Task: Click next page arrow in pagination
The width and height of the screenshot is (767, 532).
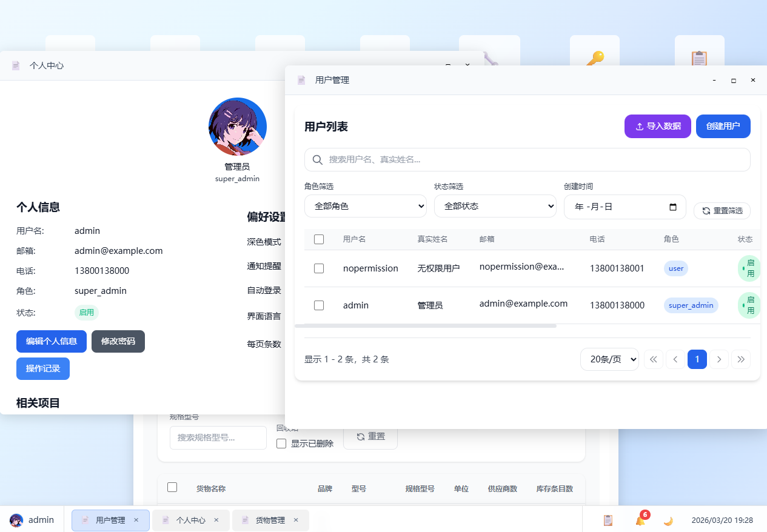Action: tap(718, 359)
